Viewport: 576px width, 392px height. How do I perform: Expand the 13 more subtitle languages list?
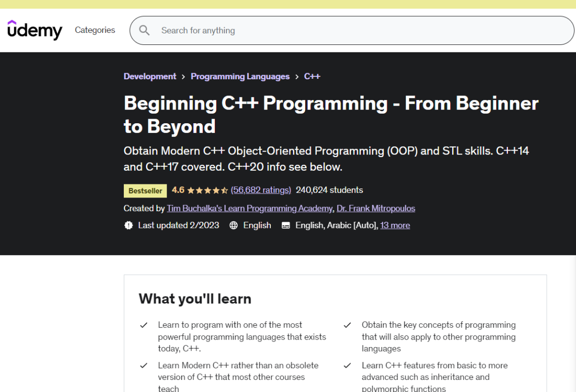395,225
